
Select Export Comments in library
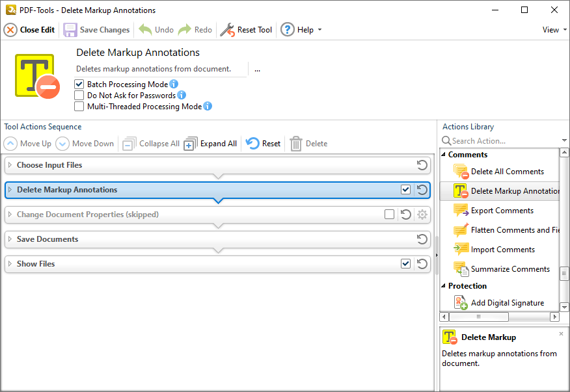click(498, 211)
